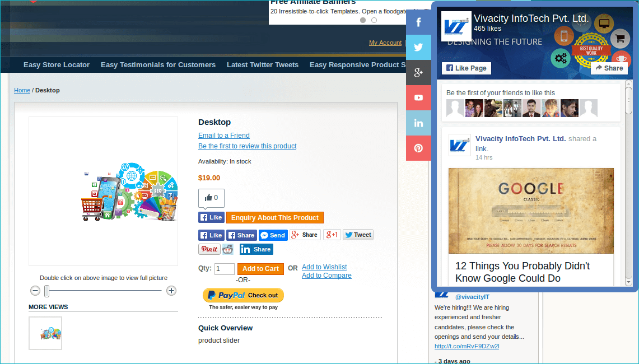Click the Reddit share icon
Screen dimensions: 639x364
pos(228,249)
